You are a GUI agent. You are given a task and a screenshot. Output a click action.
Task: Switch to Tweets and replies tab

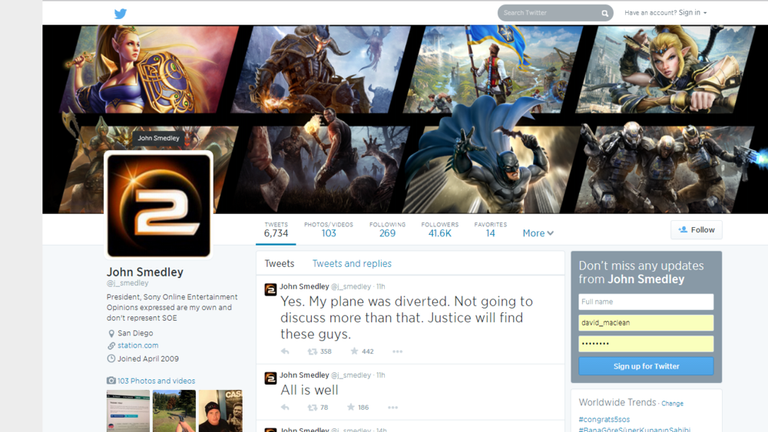pos(351,264)
